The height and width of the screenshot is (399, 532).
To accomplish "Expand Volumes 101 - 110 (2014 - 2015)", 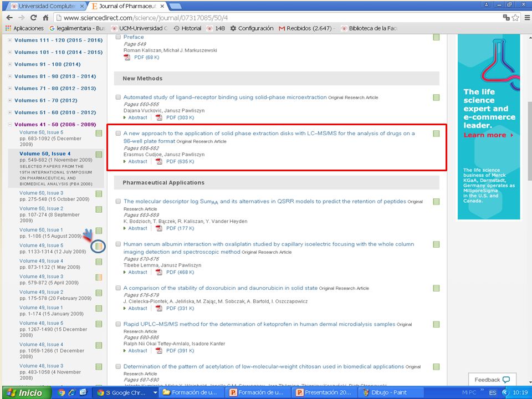I will [10, 52].
